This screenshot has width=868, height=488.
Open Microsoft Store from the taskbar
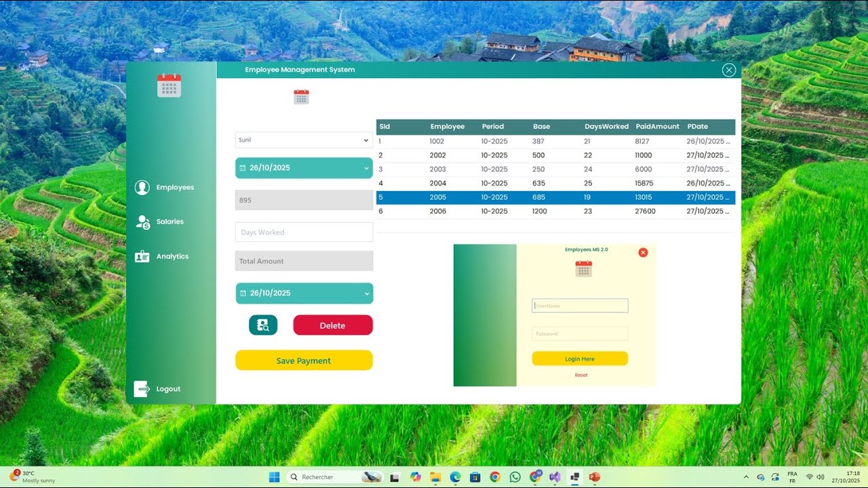(x=475, y=477)
